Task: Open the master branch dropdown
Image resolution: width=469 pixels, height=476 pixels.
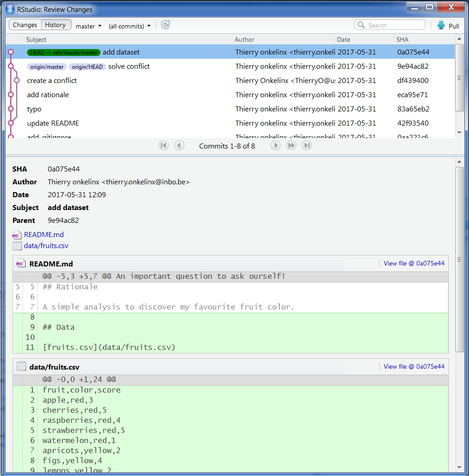Action: [89, 26]
